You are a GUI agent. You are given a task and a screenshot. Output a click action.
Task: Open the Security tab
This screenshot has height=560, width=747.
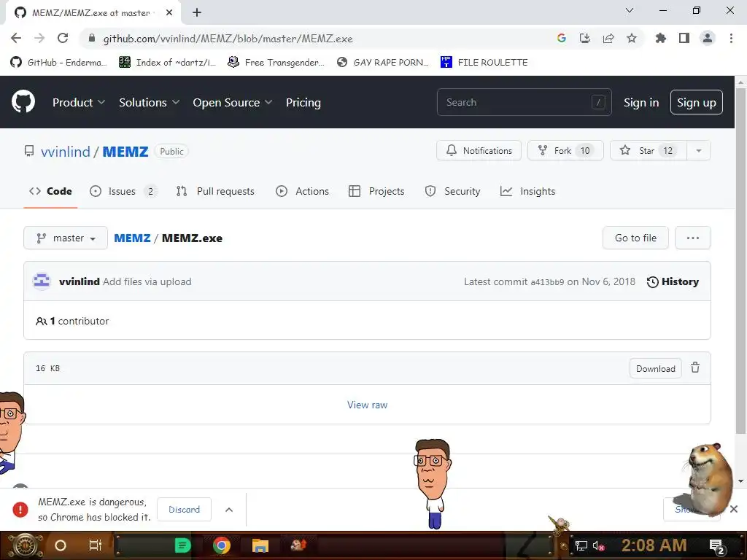[x=452, y=191]
